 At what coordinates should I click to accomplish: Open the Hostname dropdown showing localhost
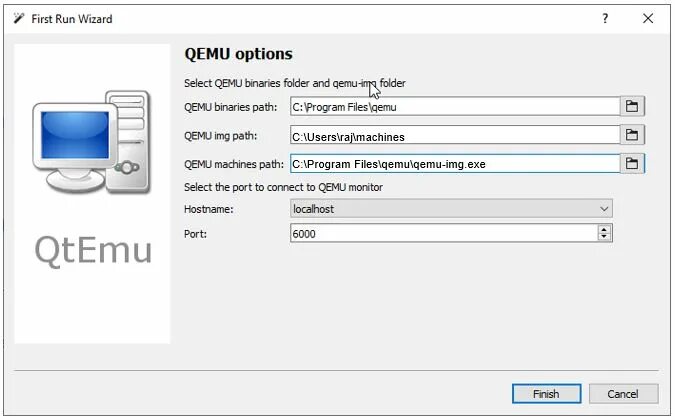pos(451,209)
